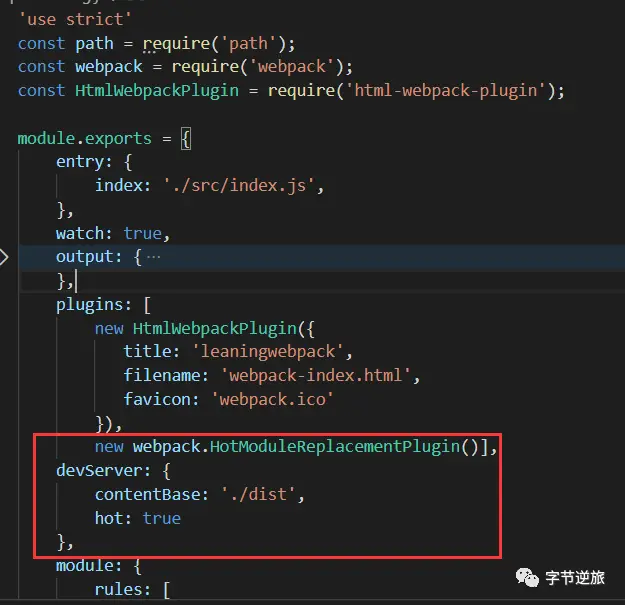The width and height of the screenshot is (625, 605).
Task: Click the 'leaningwebpack' title string
Action: tap(268, 352)
